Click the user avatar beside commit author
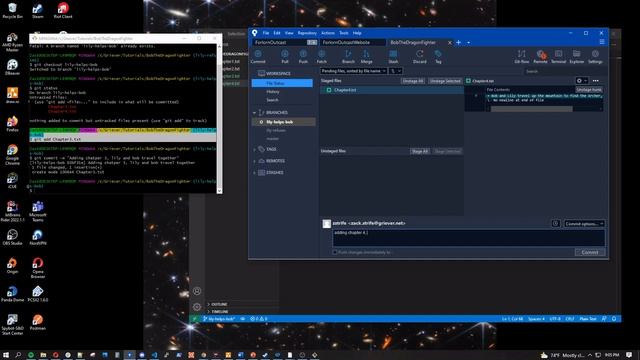Image resolution: width=640 pixels, height=360 pixels. (x=327, y=224)
